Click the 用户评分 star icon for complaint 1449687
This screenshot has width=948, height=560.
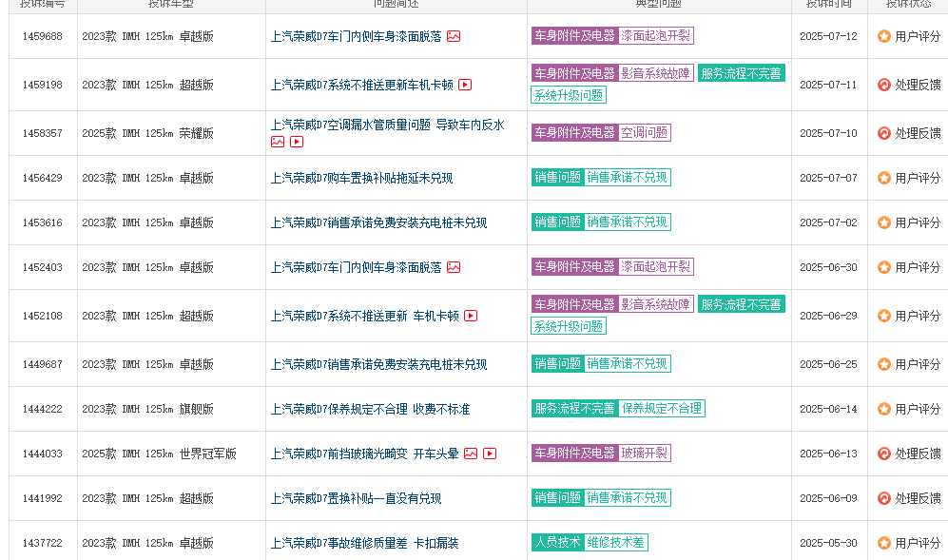884,364
